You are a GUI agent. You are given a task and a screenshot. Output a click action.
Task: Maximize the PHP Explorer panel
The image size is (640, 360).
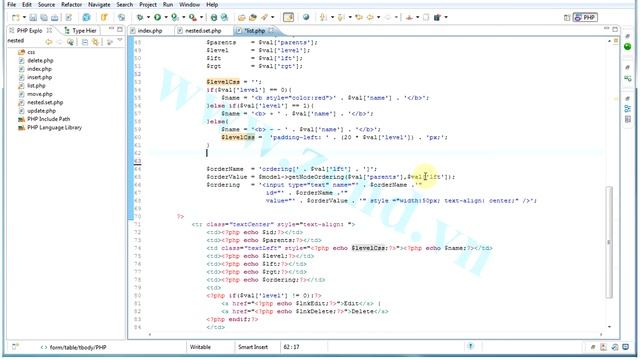(120, 29)
